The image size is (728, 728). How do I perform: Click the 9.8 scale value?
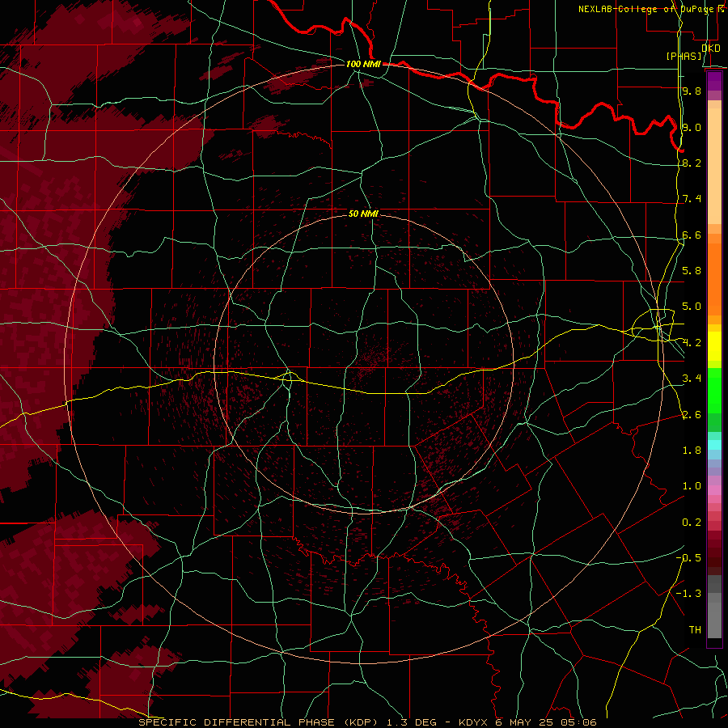pos(692,91)
